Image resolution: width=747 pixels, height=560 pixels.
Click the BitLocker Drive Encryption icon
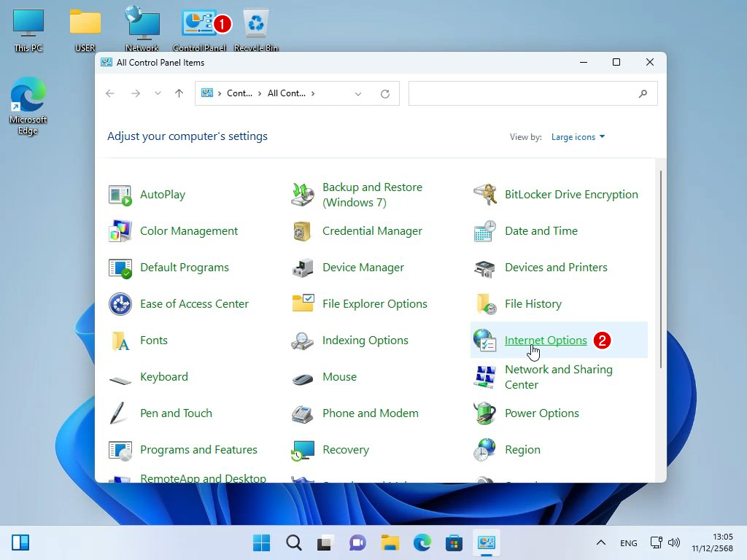pyautogui.click(x=484, y=195)
